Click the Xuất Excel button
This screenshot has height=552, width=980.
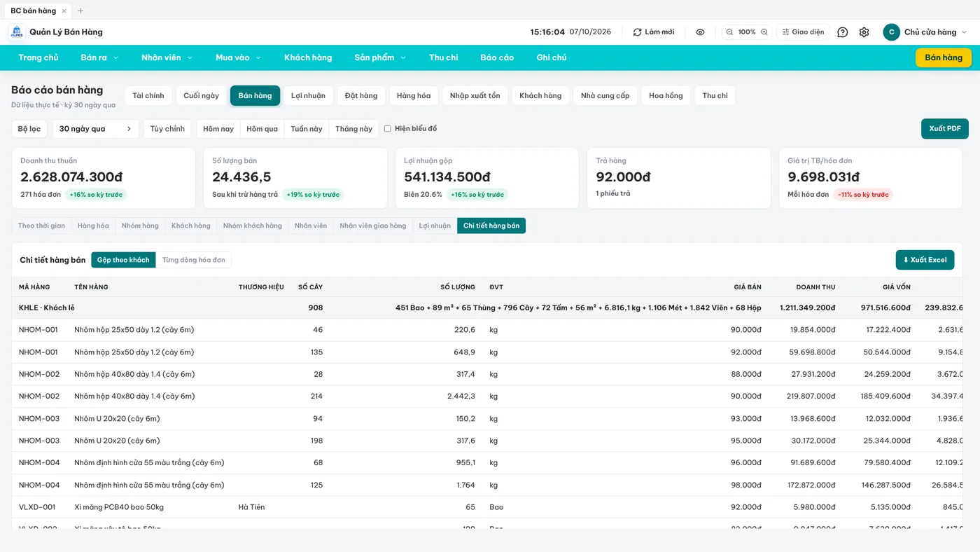tap(925, 260)
